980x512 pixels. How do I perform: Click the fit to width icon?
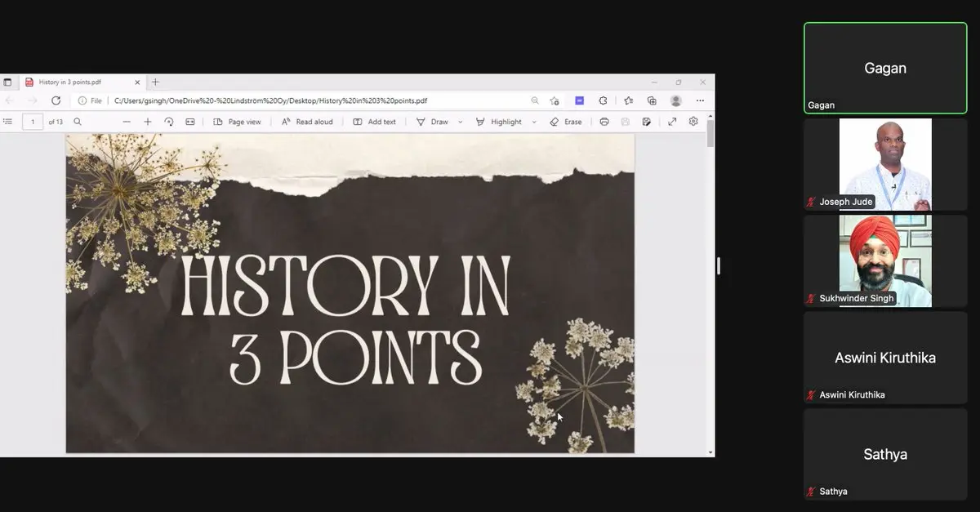point(190,122)
